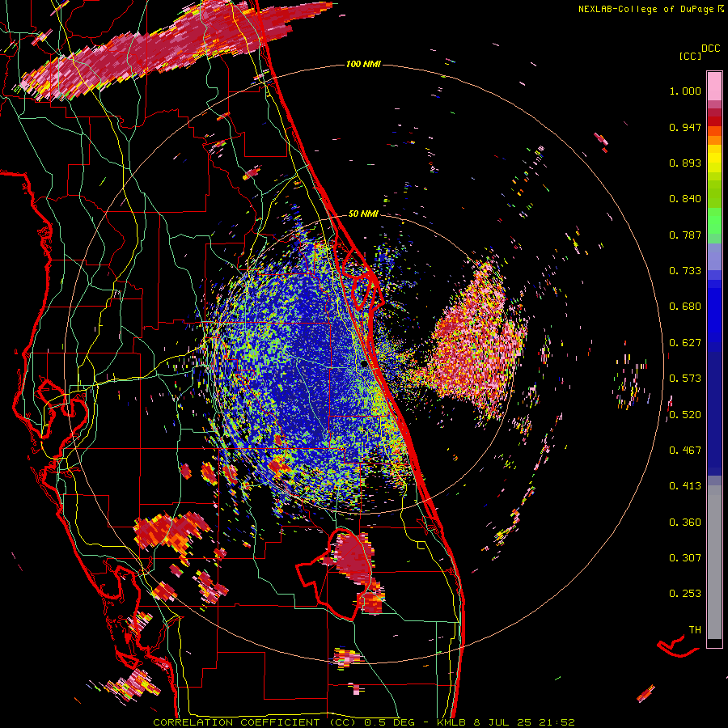This screenshot has height=728, width=728.
Task: Select the 0.733 scale value
Action: point(685,271)
